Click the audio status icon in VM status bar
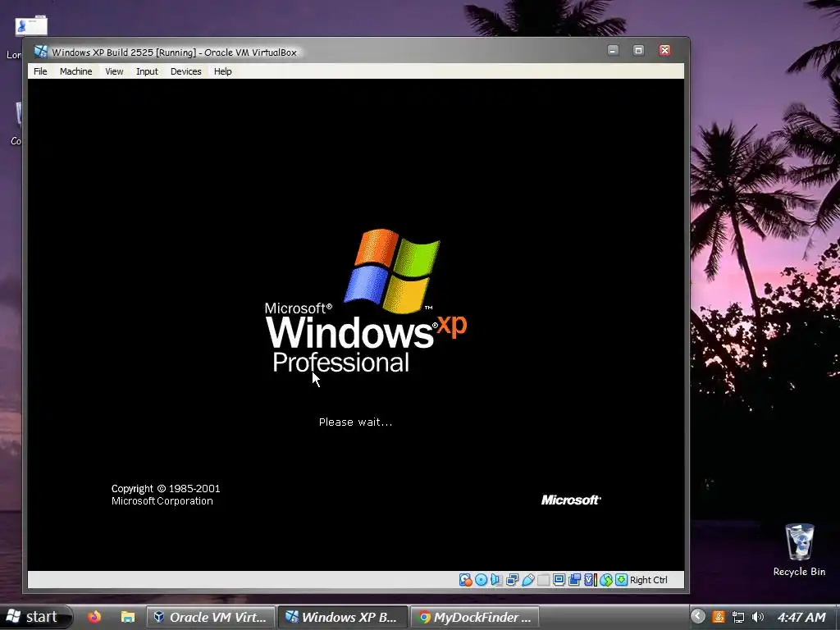 (496, 580)
